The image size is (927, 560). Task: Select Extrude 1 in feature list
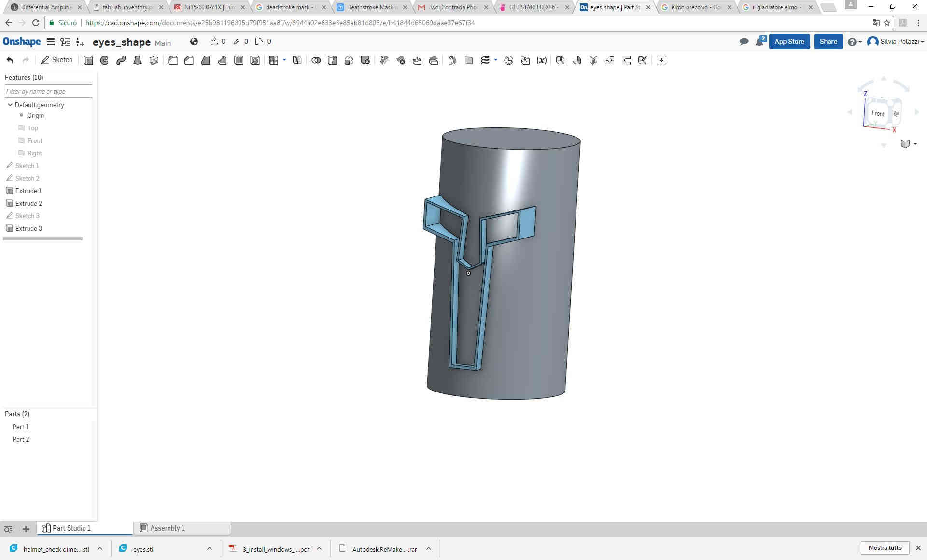pyautogui.click(x=28, y=191)
